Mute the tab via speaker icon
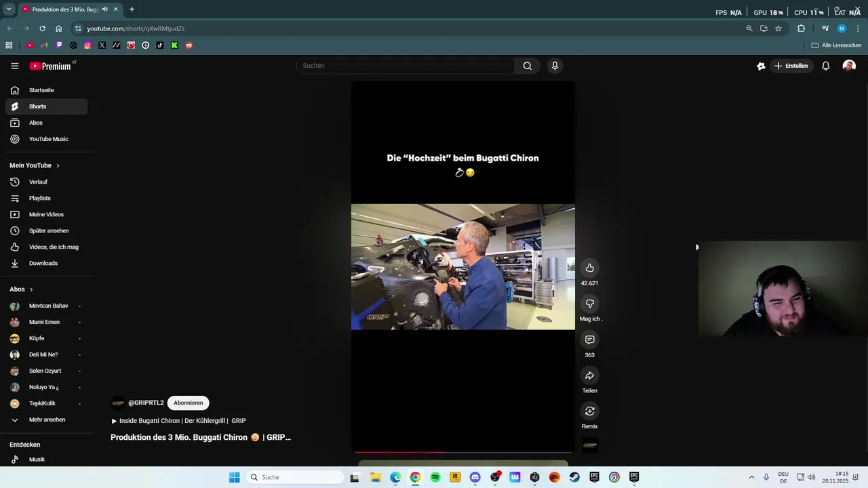 [x=105, y=9]
